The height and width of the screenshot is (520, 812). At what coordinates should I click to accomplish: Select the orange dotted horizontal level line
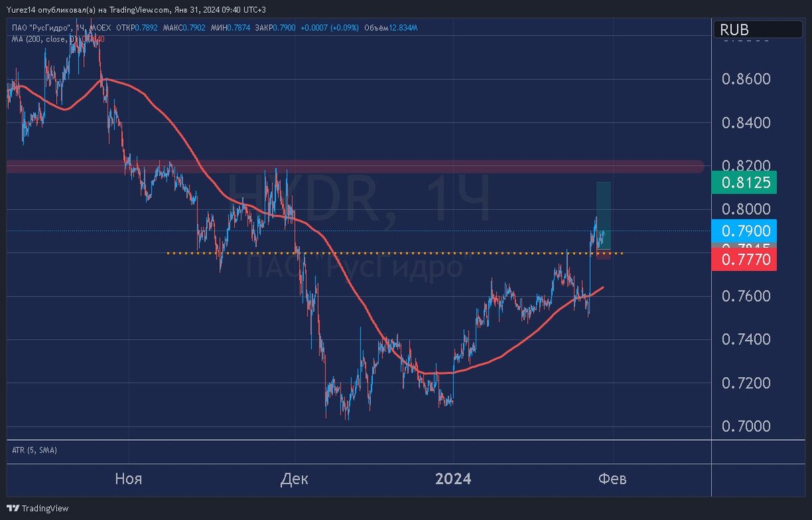(x=394, y=253)
